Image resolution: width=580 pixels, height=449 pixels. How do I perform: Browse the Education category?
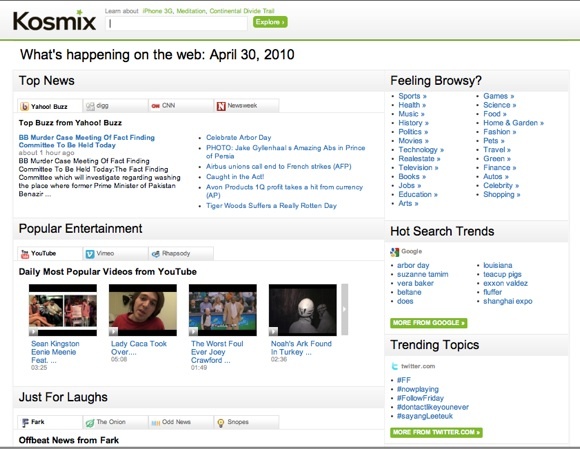pyautogui.click(x=418, y=195)
